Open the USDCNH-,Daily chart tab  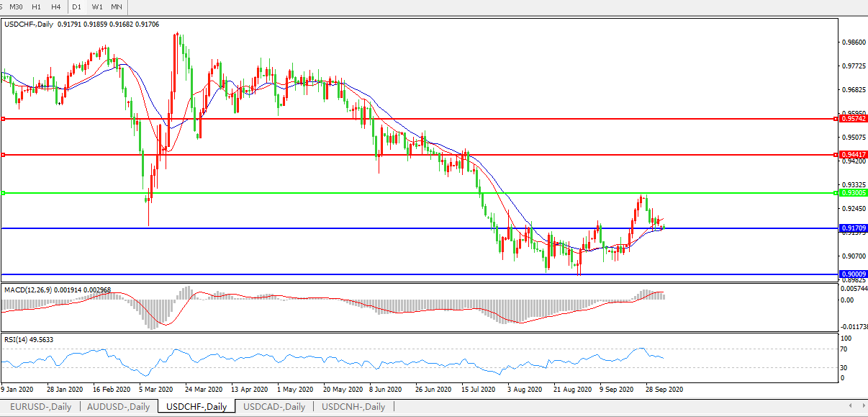pos(353,407)
